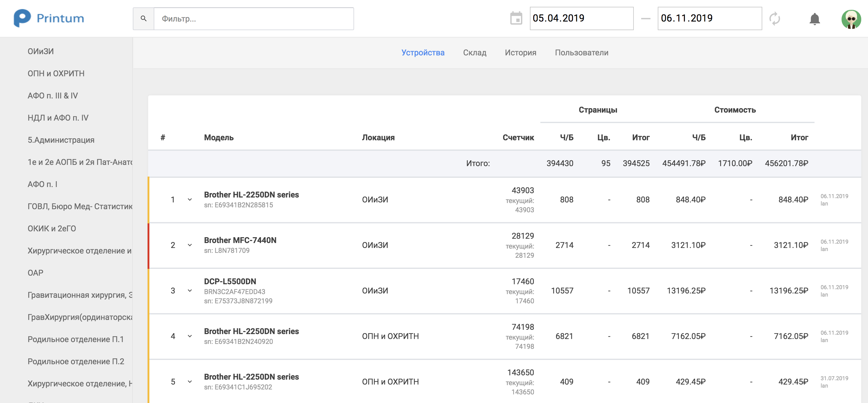
Task: Open the user avatar menu
Action: click(x=851, y=19)
